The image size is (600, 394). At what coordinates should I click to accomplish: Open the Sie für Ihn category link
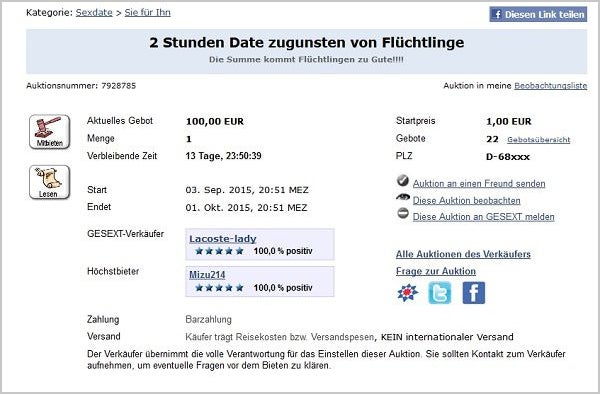click(x=147, y=13)
